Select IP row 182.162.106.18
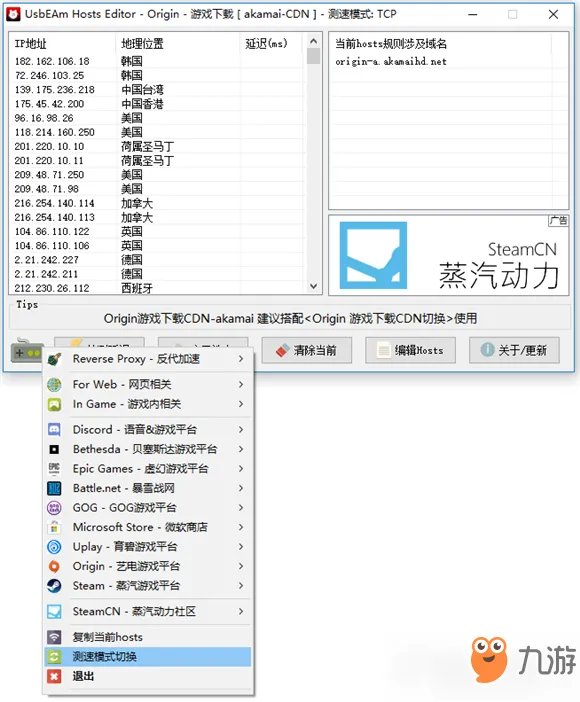This screenshot has width=580, height=702. pos(156,61)
